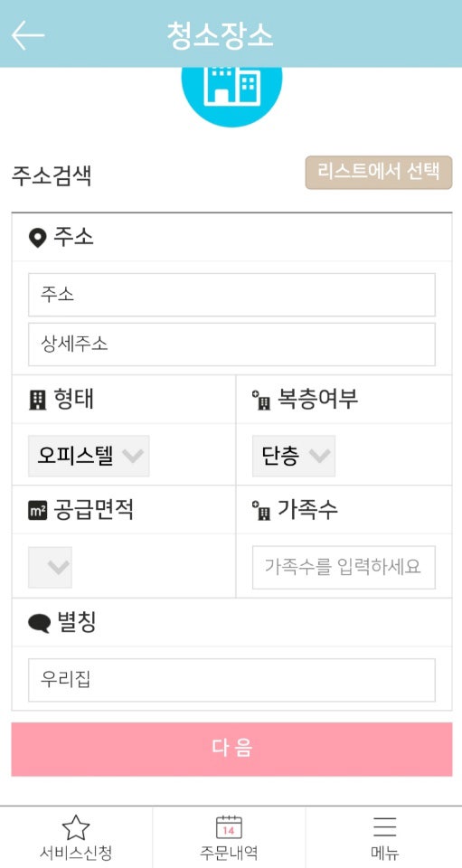Focus the 상세주소 detail address field
462x868 pixels.
(231, 344)
